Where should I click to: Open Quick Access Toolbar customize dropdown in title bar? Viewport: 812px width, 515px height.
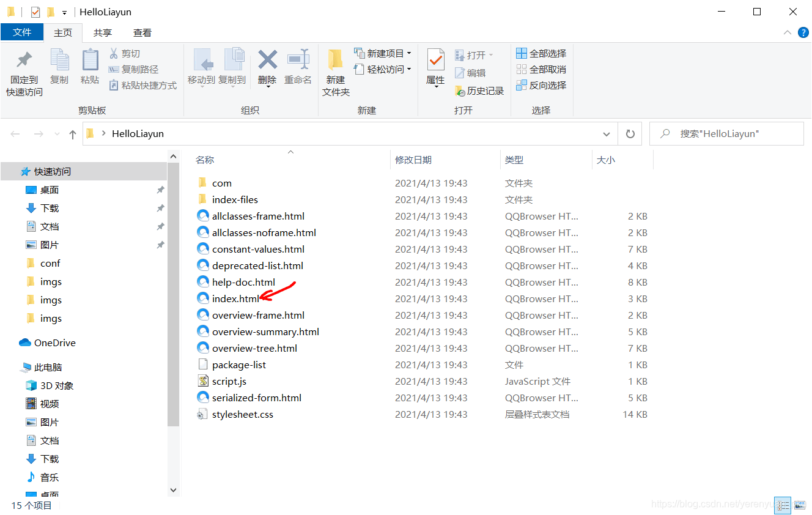pyautogui.click(x=64, y=12)
